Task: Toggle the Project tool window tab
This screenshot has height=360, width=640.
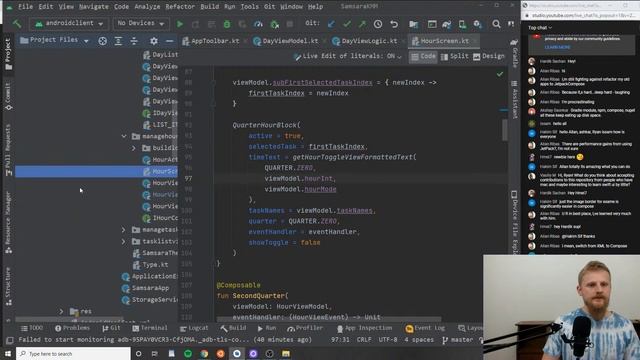Action: 8,54
